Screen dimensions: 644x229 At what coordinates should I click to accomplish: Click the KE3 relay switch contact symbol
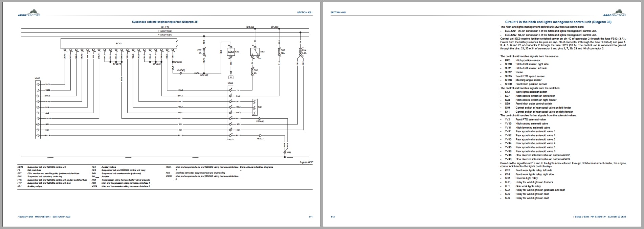255,52
